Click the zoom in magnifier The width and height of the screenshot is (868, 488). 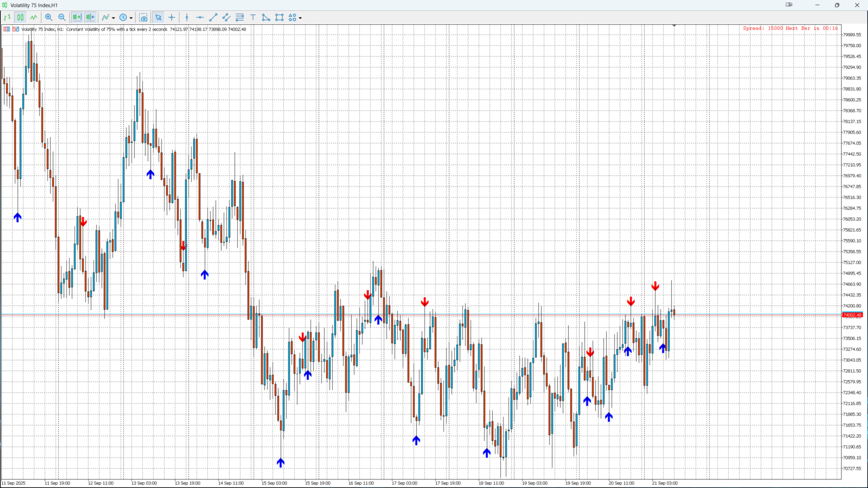[x=49, y=18]
